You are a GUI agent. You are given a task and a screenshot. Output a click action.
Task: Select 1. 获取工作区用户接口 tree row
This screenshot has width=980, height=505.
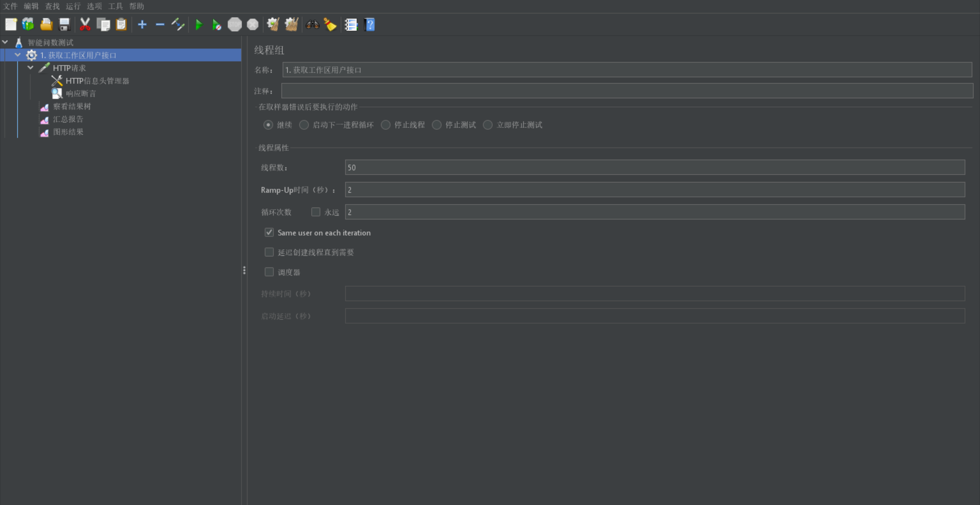click(121, 55)
